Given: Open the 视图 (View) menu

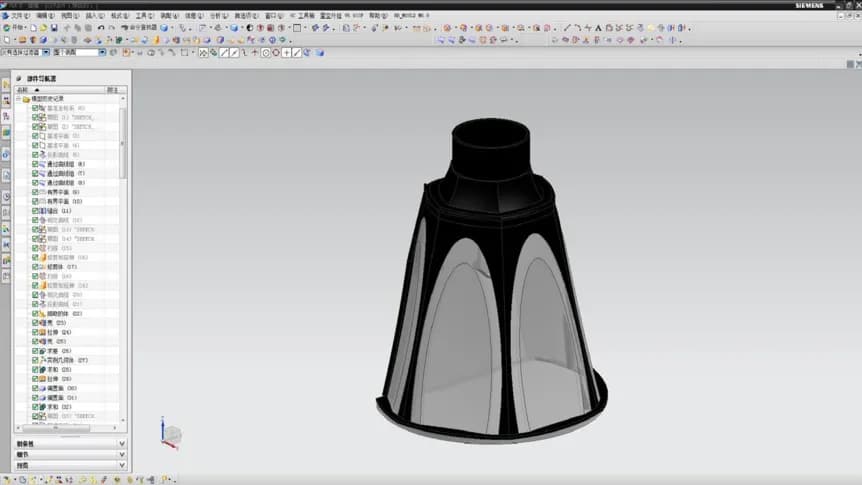Looking at the screenshot, I should [69, 16].
